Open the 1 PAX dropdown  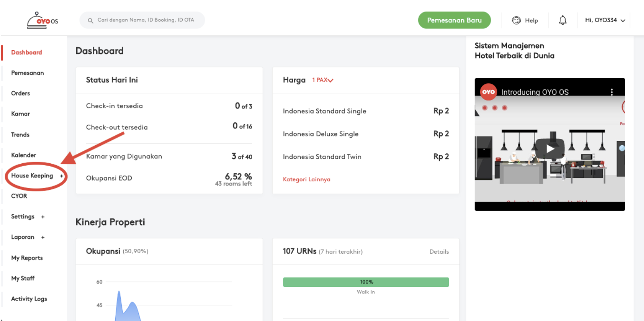322,80
